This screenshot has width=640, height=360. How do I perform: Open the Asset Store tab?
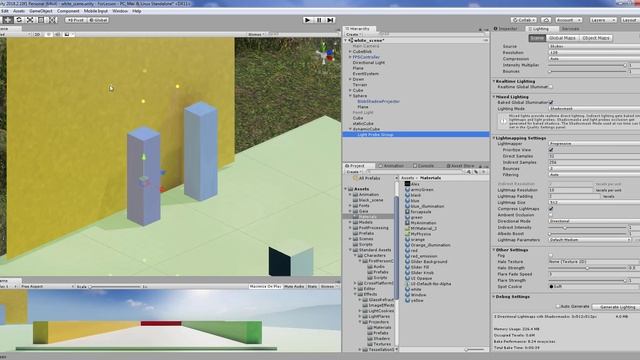(x=460, y=166)
